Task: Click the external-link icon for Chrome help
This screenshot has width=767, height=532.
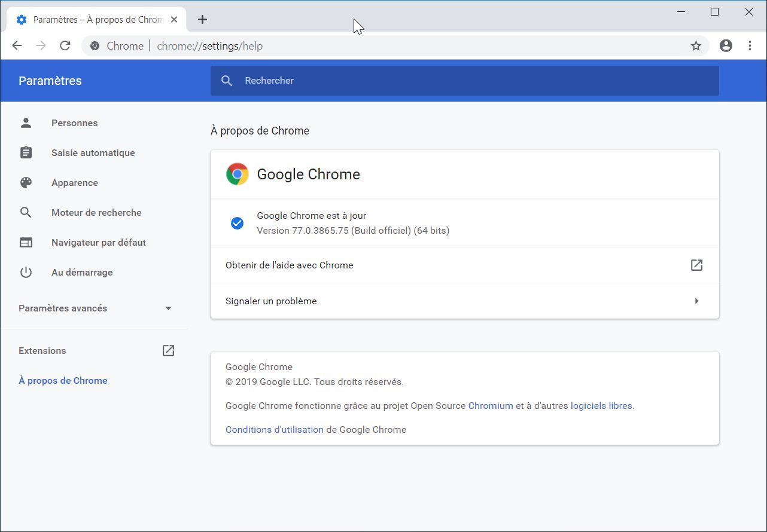Action: point(696,265)
